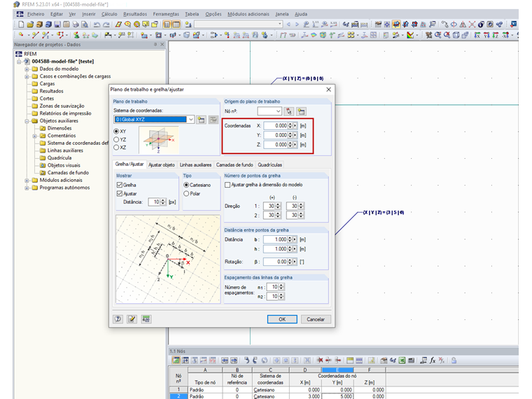Expand Casos e combinações de cargas folder
Screen dimensions: 532x399
(27, 76)
